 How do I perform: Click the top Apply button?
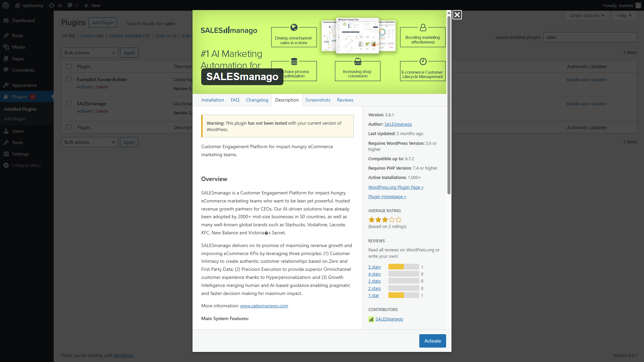pos(129,53)
